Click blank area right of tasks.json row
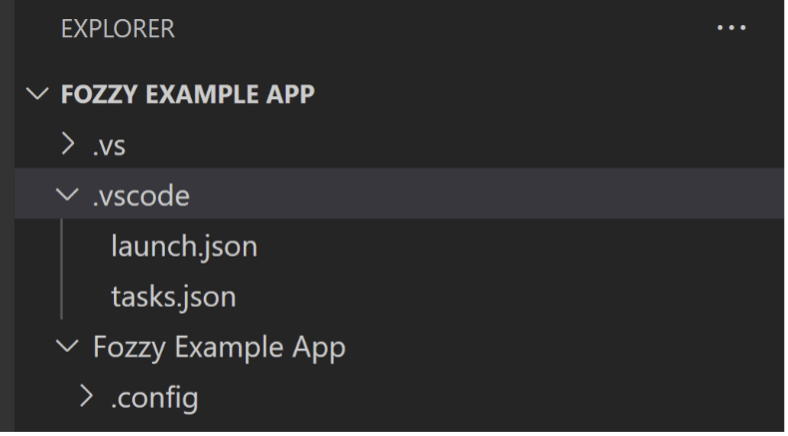The height and width of the screenshot is (436, 788). pos(508,295)
